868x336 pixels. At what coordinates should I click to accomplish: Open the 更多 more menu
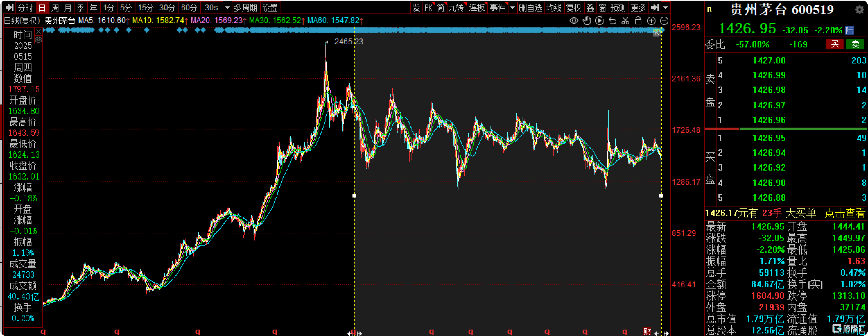pyautogui.click(x=638, y=7)
